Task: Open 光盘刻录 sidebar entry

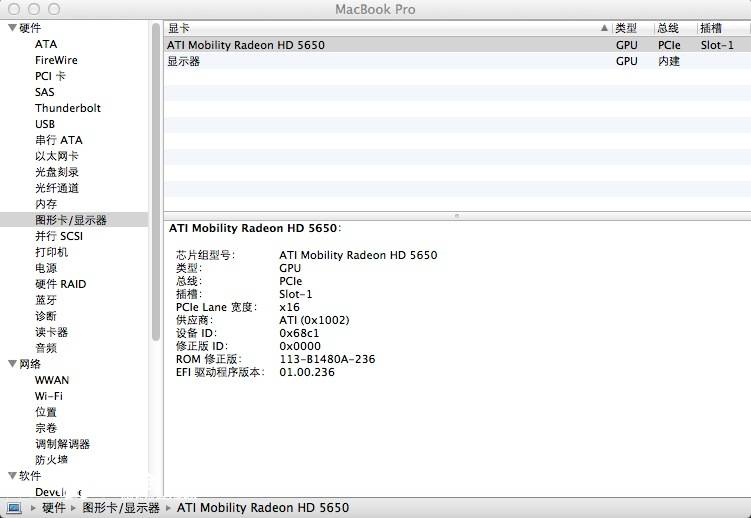Action: [x=57, y=172]
